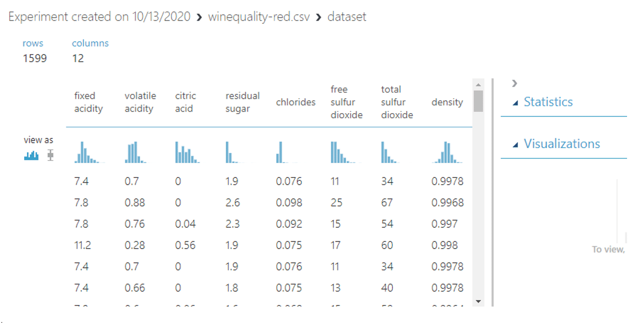The image size is (644, 323).
Task: Switch view to histogram icon
Action: click(31, 155)
